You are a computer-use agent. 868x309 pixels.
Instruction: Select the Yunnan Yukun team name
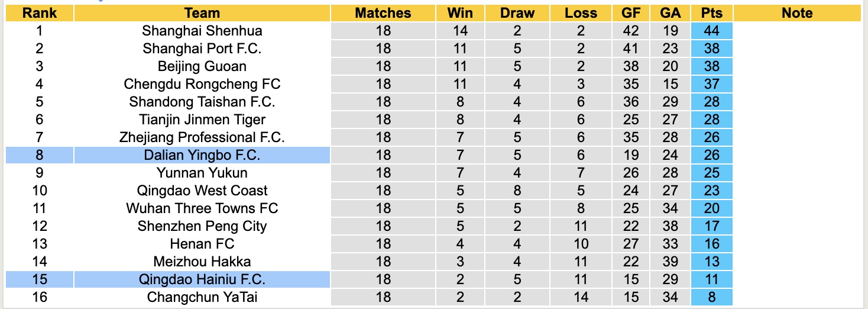[x=202, y=173]
